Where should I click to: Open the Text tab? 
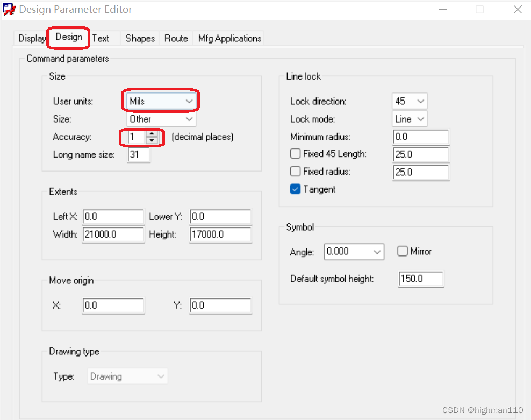(101, 38)
